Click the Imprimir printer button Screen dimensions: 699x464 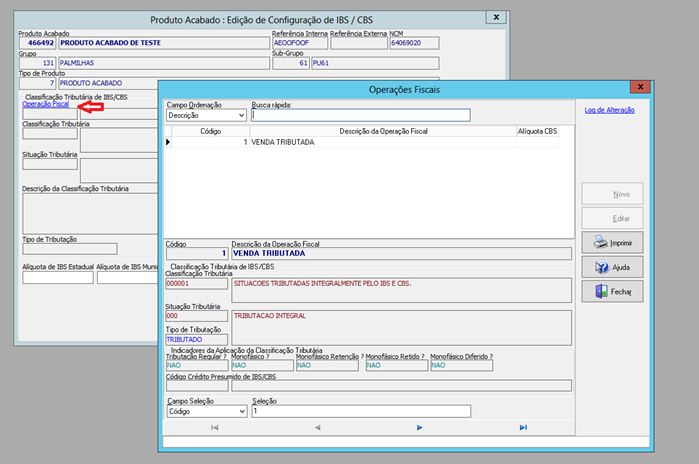(612, 242)
